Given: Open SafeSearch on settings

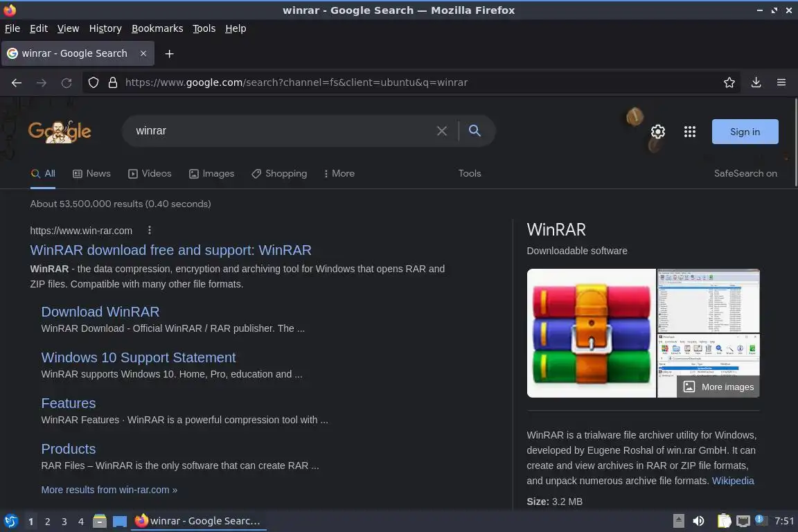Looking at the screenshot, I should coord(745,174).
